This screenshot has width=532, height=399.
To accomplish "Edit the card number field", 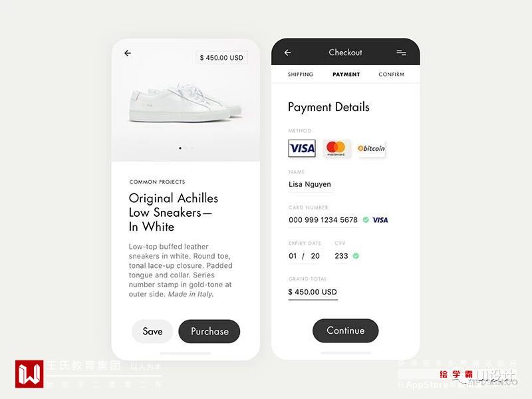I will (x=323, y=220).
